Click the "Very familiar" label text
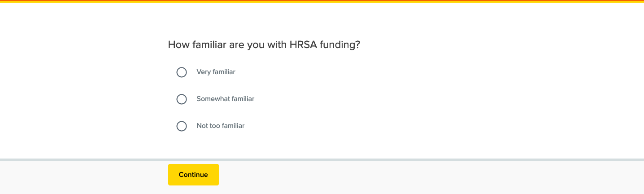 (x=216, y=72)
